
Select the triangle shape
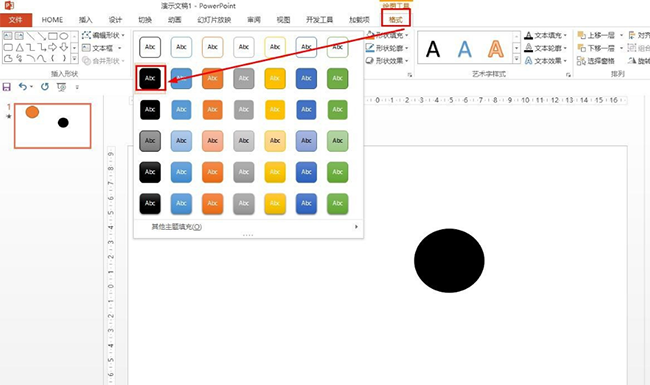point(19,47)
